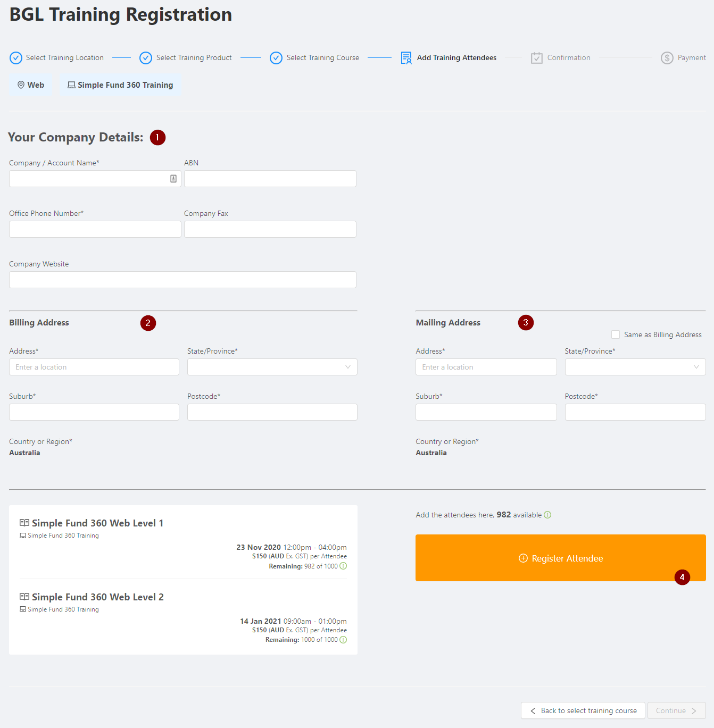
Task: Focus the Office Phone Number field
Action: point(95,229)
